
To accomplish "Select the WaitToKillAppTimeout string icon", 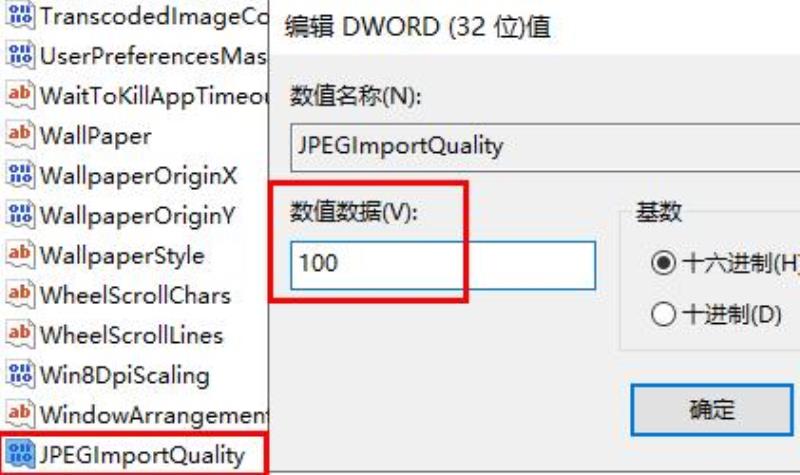I will [x=20, y=95].
